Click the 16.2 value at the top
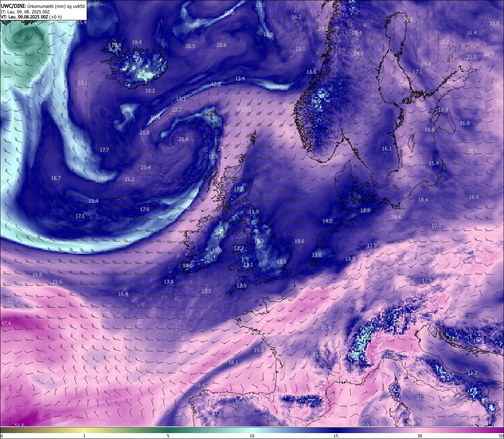Viewport: 504px width, 439px height. tap(296, 17)
